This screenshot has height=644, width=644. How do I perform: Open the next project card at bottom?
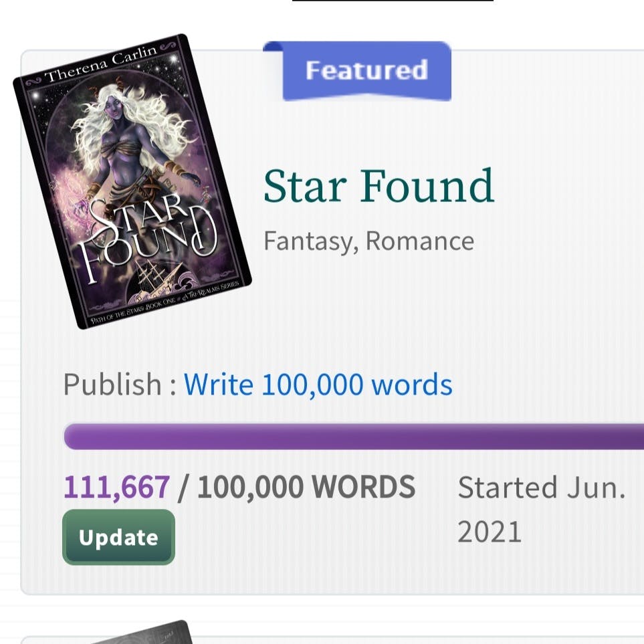[401, 639]
